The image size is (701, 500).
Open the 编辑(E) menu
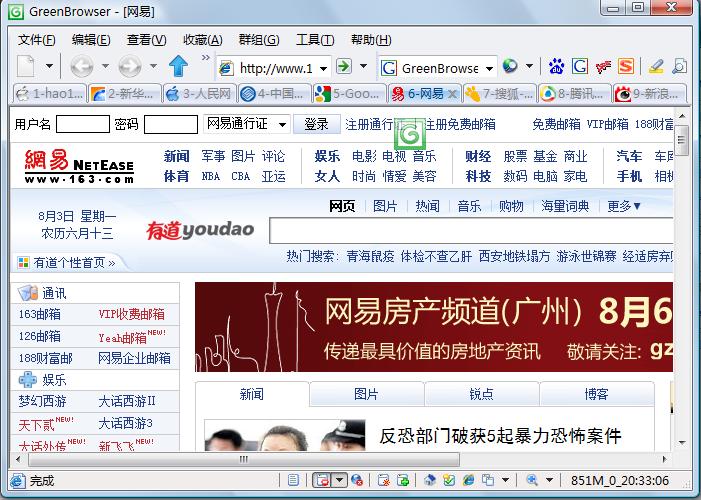tap(91, 40)
